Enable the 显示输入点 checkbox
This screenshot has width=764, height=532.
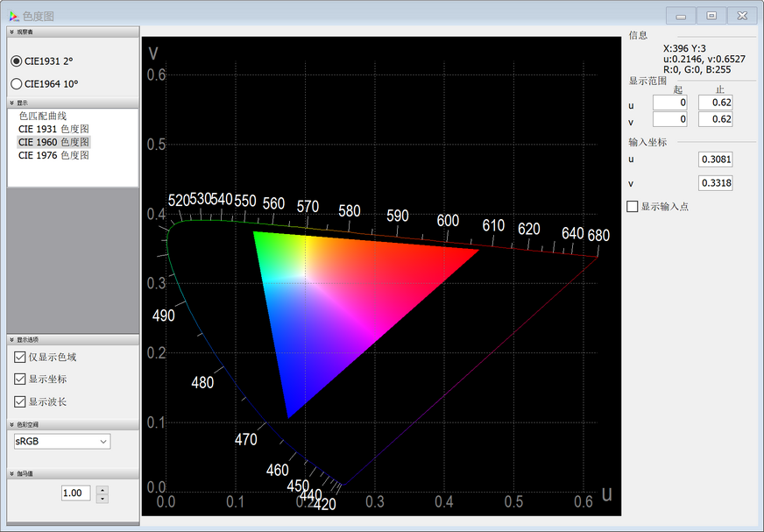633,206
